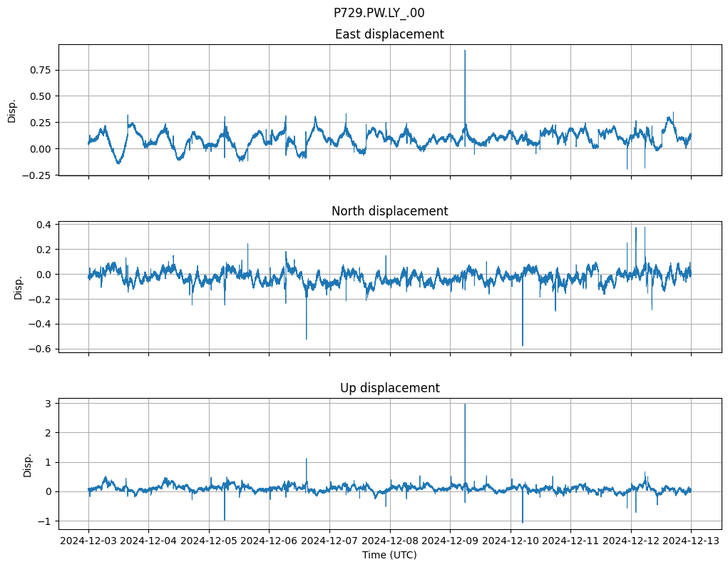
Task: Click the 2024-12-08 x-axis tick label
Action: pos(389,541)
